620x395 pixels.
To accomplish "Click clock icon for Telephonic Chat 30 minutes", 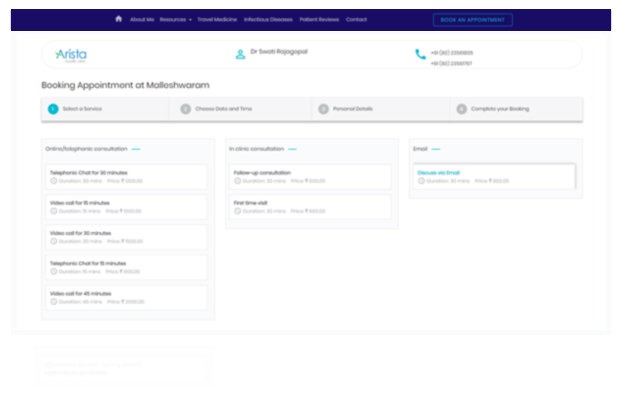I will [x=54, y=181].
